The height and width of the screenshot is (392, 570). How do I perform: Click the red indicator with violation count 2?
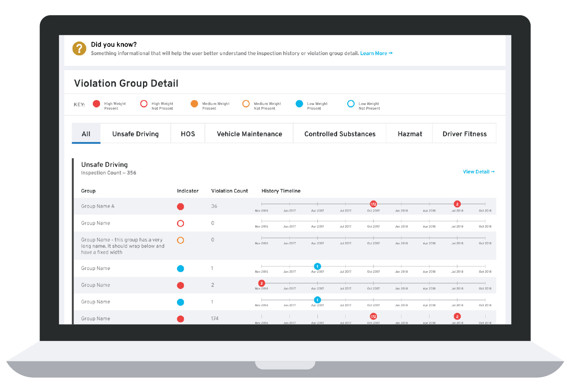pyautogui.click(x=181, y=285)
